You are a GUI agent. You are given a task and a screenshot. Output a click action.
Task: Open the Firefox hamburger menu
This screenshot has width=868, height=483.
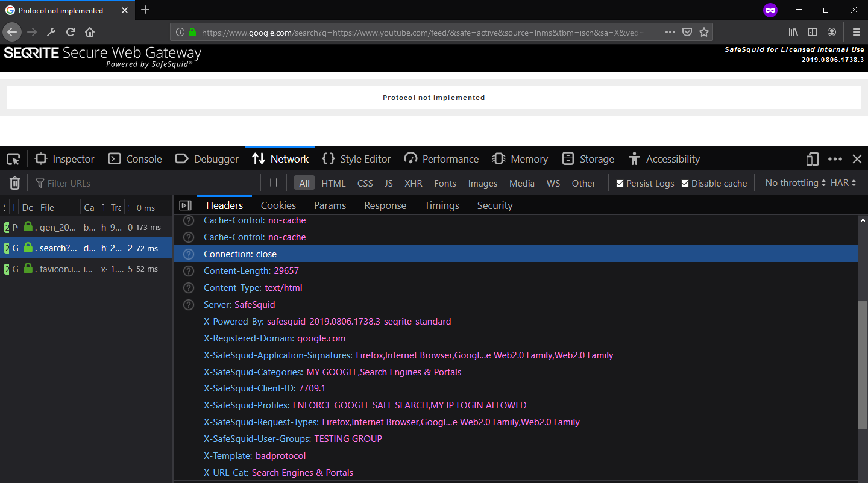(856, 32)
